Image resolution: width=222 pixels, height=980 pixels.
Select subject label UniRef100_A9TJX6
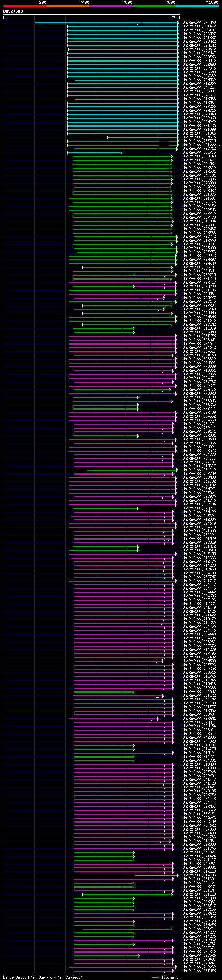click(199, 125)
